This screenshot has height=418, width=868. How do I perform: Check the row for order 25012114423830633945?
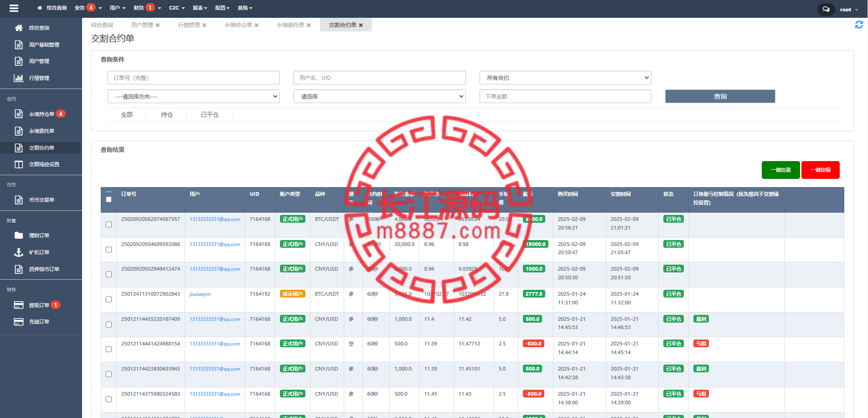[x=108, y=374]
